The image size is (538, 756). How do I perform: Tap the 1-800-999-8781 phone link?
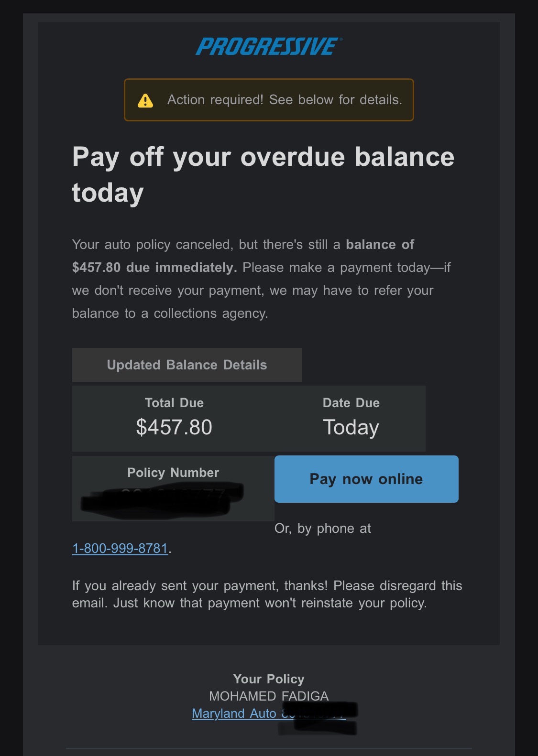(120, 548)
